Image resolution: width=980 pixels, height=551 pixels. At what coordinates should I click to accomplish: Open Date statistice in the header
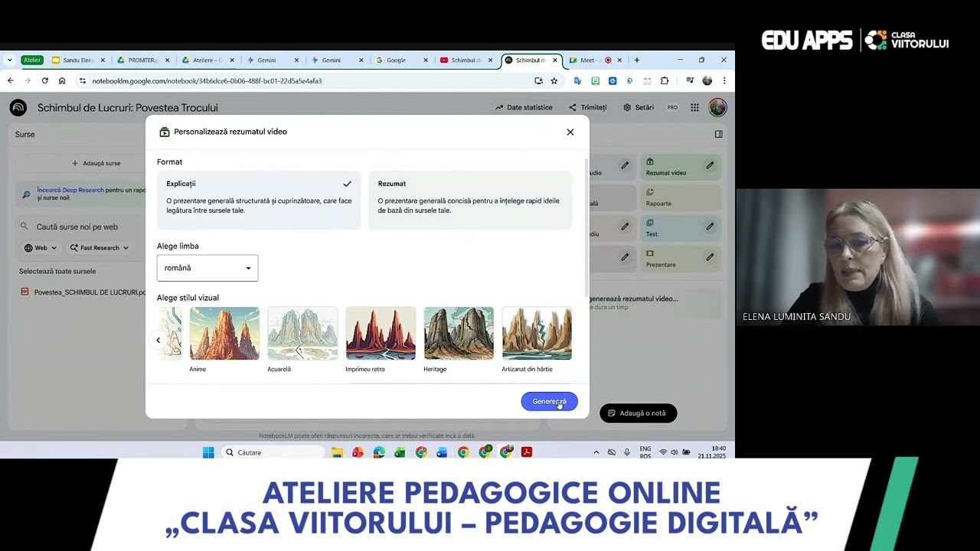(524, 108)
